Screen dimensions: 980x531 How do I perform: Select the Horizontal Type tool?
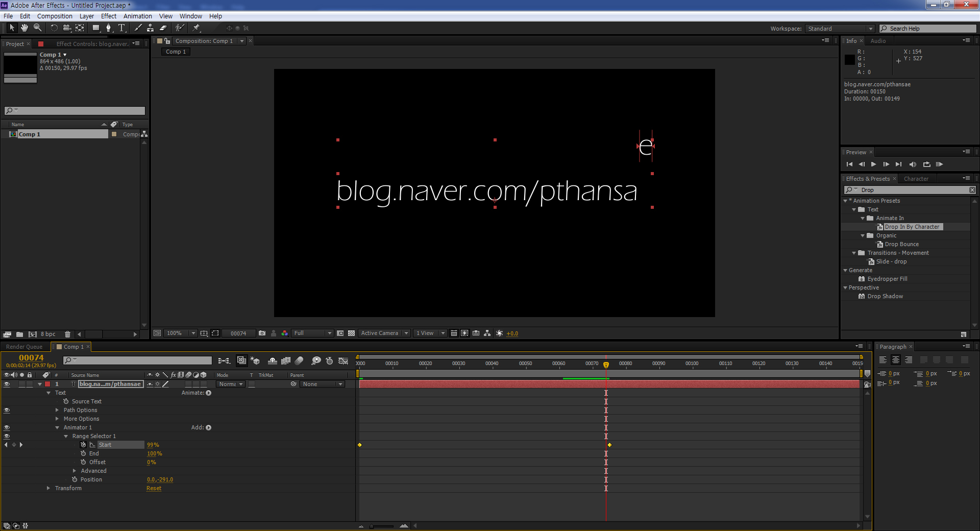[x=121, y=28]
